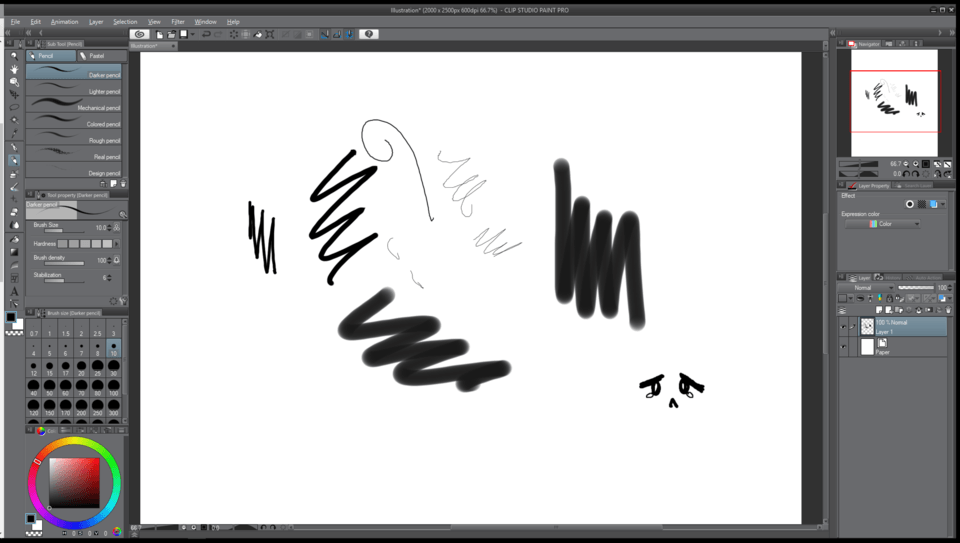The image size is (960, 543).
Task: Adjust layer opacity stepper at 100
Action: [950, 288]
